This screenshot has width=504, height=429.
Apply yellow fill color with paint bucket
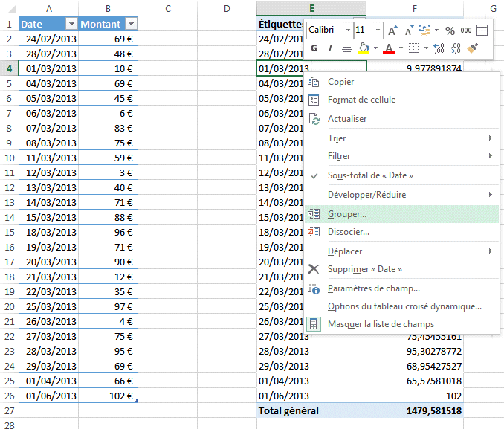point(364,48)
